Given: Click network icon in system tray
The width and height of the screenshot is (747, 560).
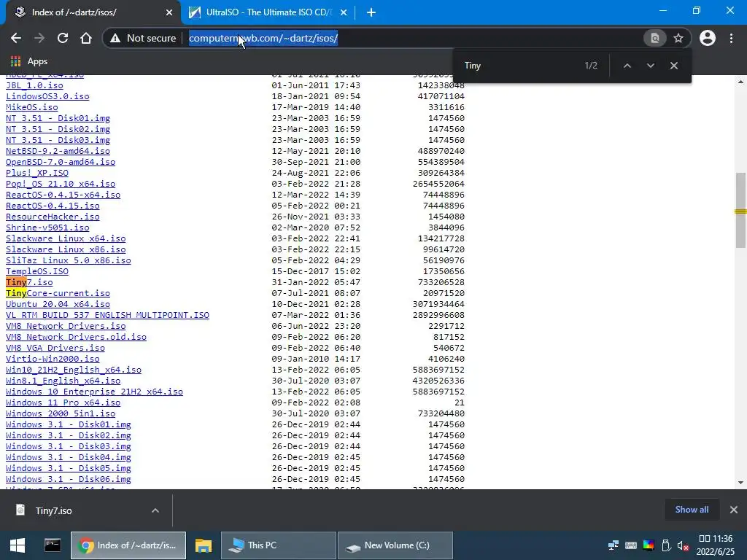Looking at the screenshot, I should pyautogui.click(x=613, y=545).
